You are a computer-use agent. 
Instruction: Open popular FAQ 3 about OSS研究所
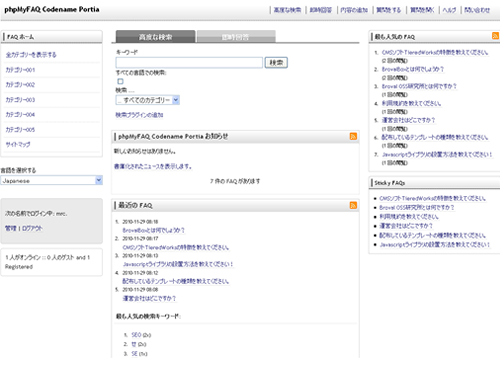(419, 86)
